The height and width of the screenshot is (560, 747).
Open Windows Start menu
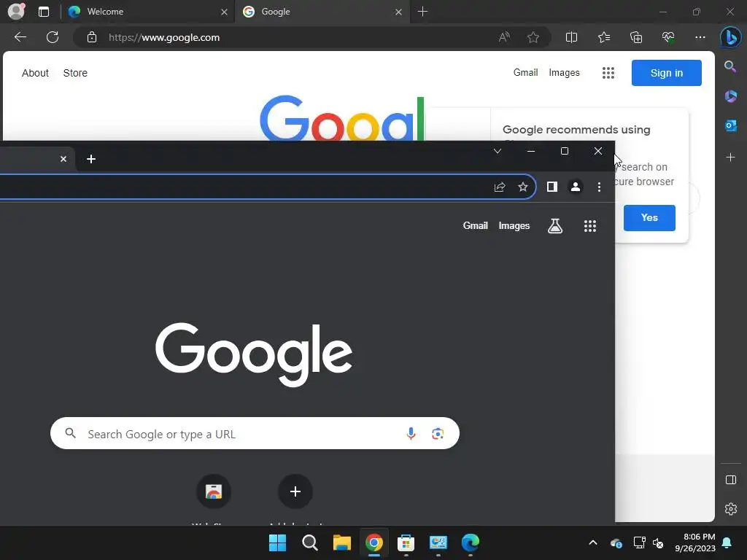(277, 542)
